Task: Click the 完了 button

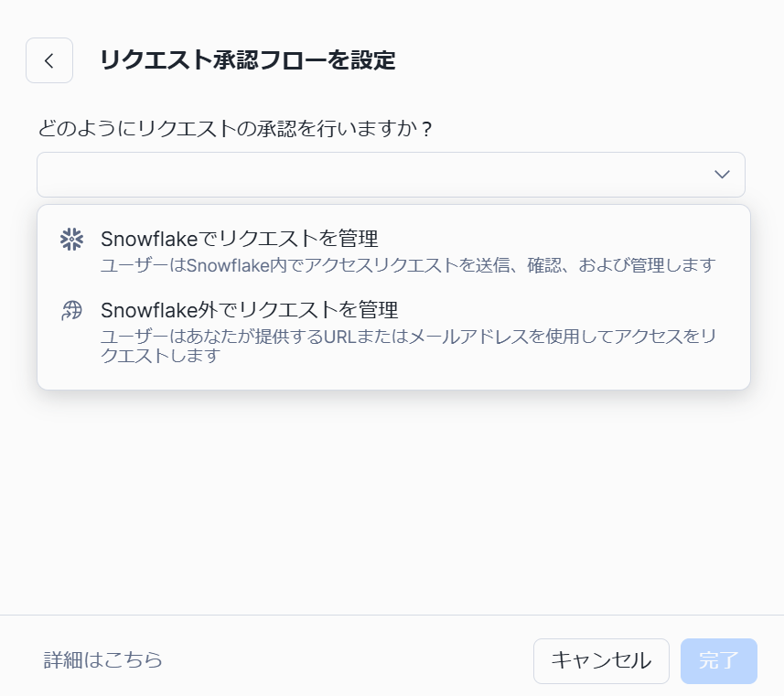Action: pos(718,660)
